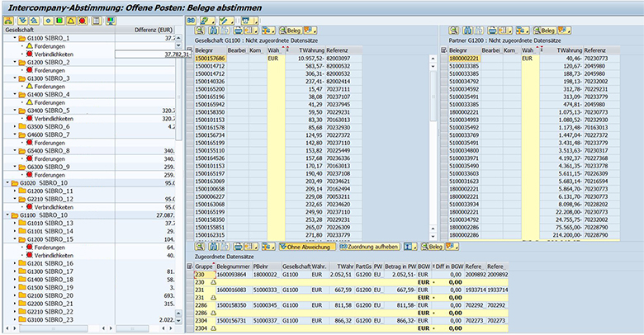The width and height of the screenshot is (644, 335).
Task: Click the list display icon in the tree toolbar
Action: click(97, 21)
